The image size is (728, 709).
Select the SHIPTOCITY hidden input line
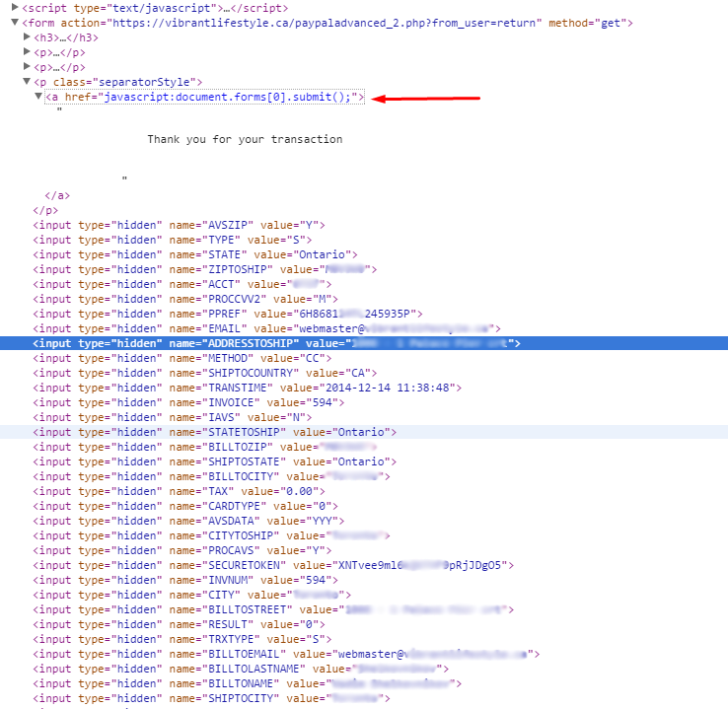tap(211, 699)
